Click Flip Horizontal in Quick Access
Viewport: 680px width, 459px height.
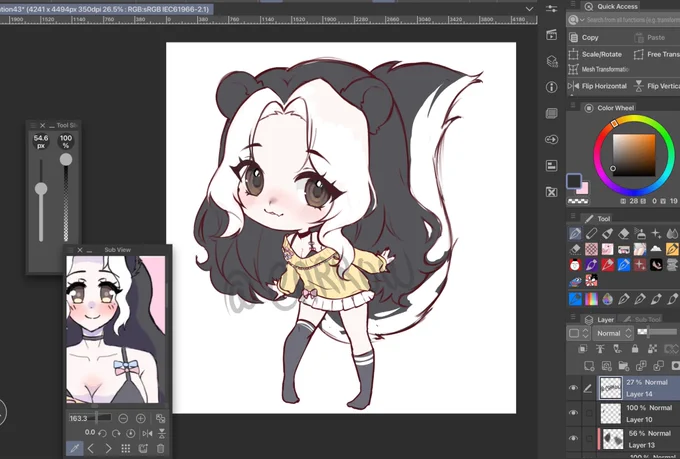(x=598, y=86)
